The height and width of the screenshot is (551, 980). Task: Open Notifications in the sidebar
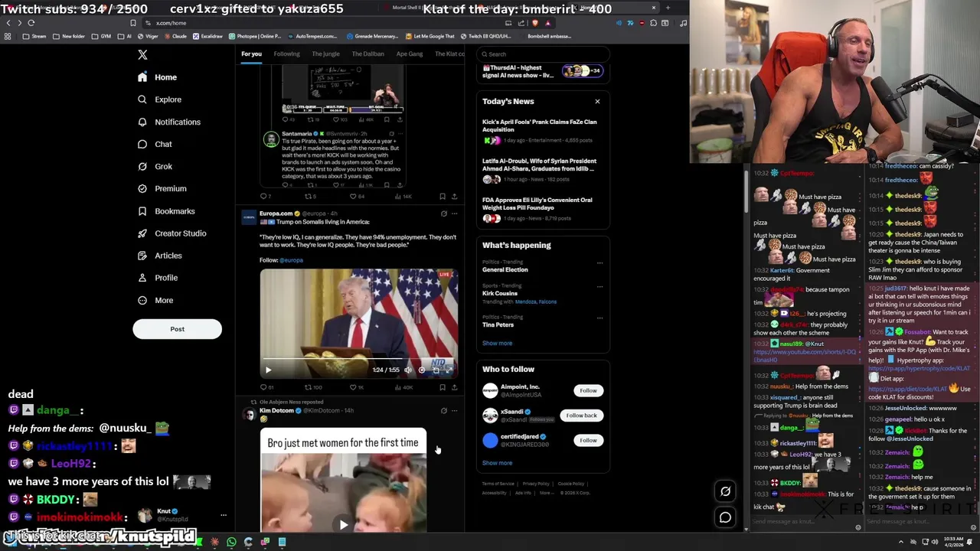click(168, 122)
